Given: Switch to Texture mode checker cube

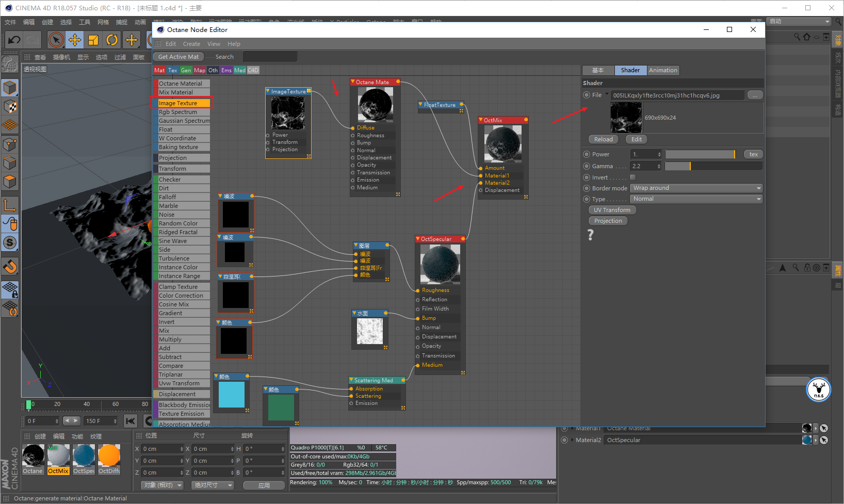Looking at the screenshot, I should click(10, 106).
